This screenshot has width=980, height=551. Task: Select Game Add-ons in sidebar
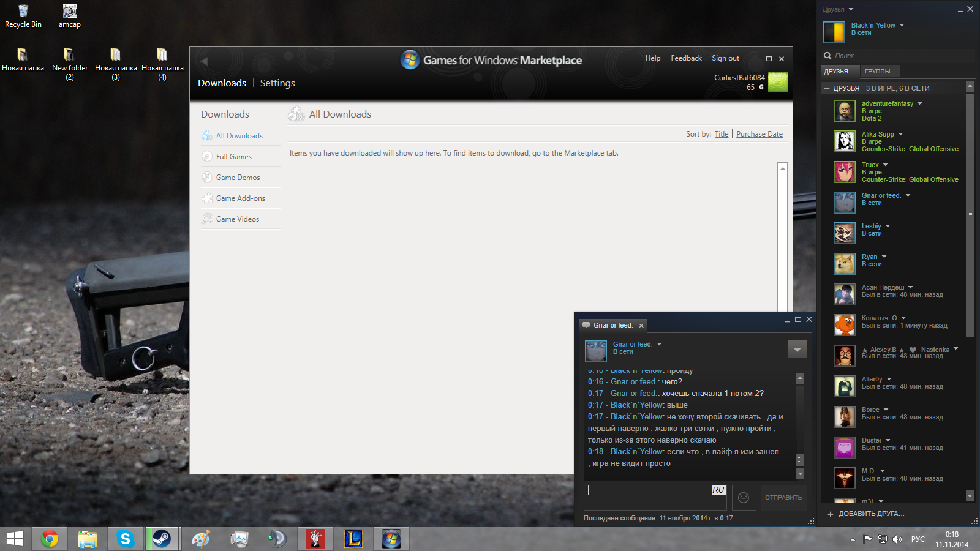coord(241,198)
